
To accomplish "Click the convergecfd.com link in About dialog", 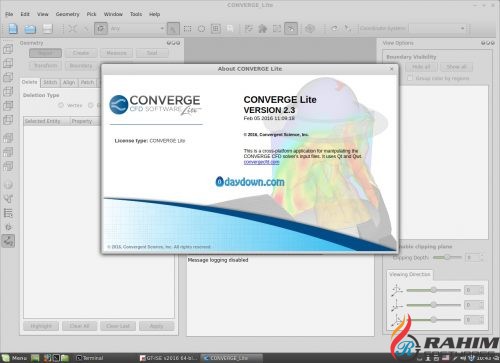I will pos(261,162).
